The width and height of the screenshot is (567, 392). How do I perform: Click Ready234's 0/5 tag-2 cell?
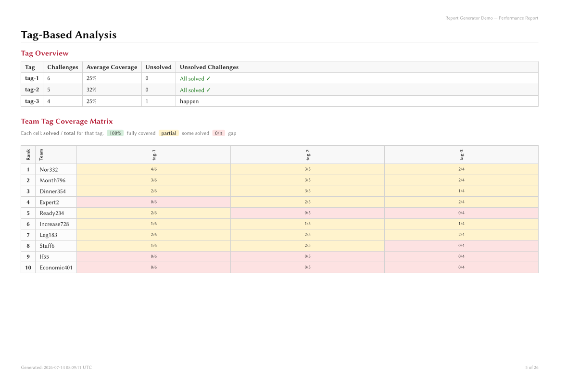(x=307, y=213)
